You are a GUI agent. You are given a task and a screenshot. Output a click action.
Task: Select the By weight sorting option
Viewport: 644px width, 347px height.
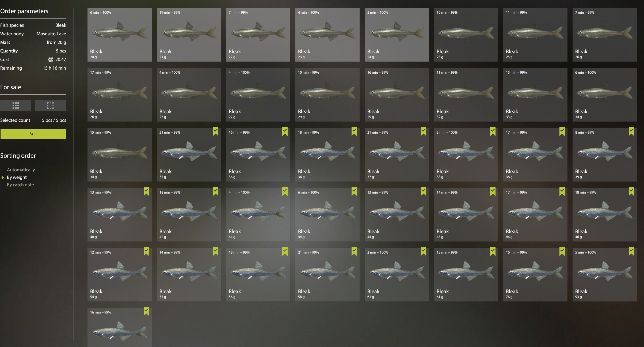(x=17, y=177)
